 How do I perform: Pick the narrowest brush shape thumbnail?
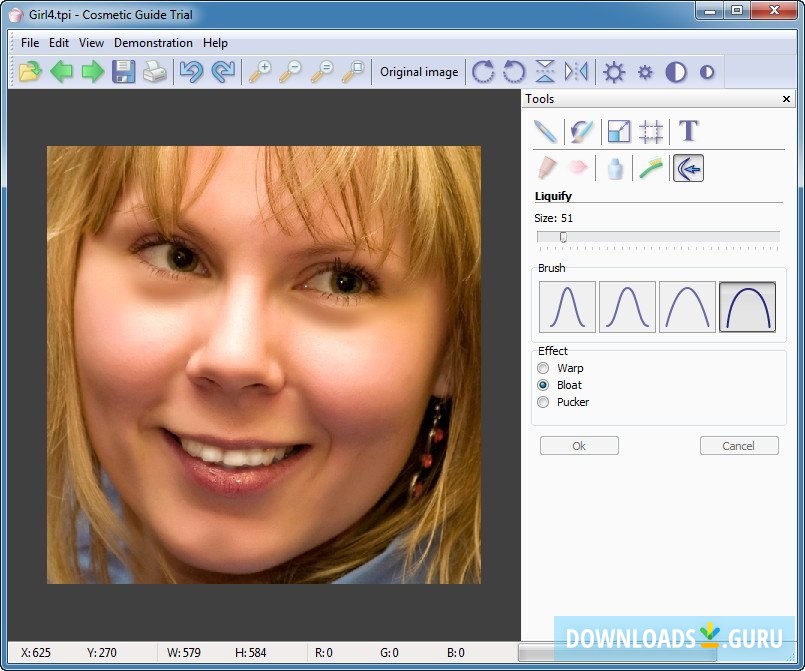[x=567, y=306]
